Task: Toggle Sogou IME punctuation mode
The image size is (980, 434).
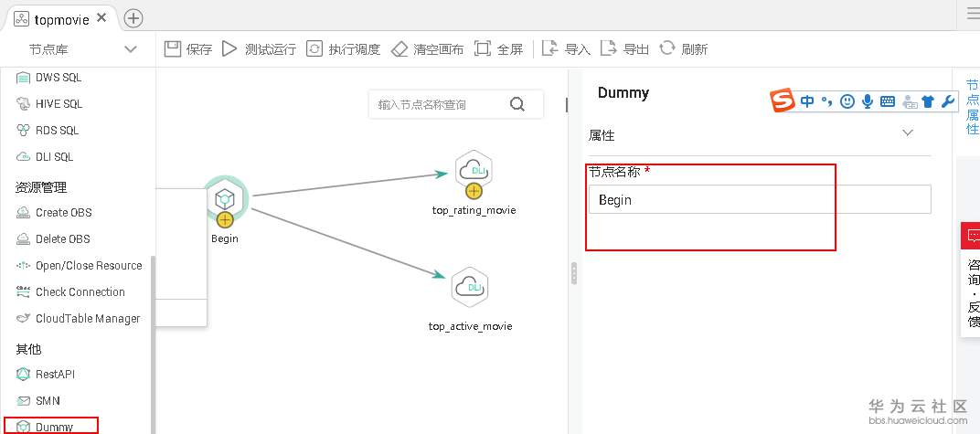Action: tap(826, 101)
